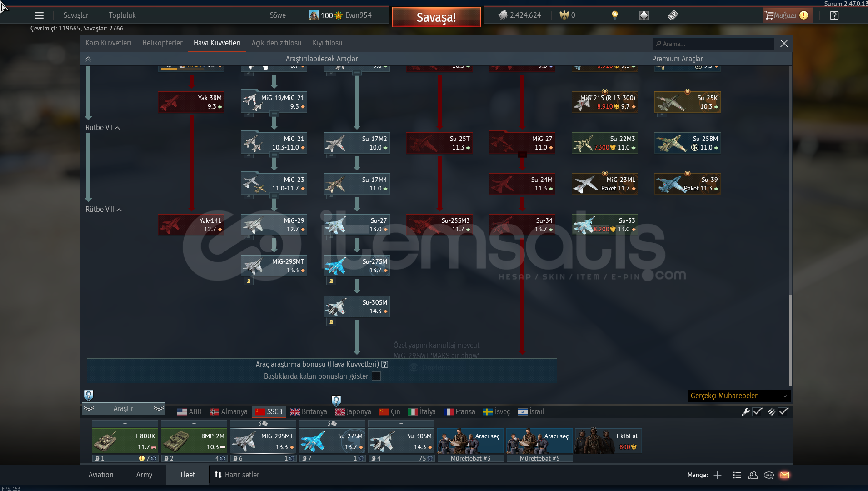Image resolution: width=868 pixels, height=491 pixels.
Task: Open research bonus help icon
Action: (384, 365)
